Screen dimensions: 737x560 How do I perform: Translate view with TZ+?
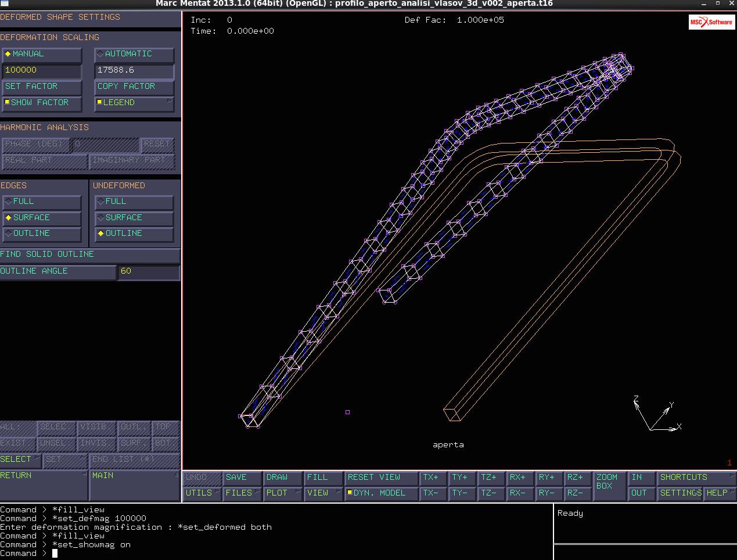pos(491,478)
